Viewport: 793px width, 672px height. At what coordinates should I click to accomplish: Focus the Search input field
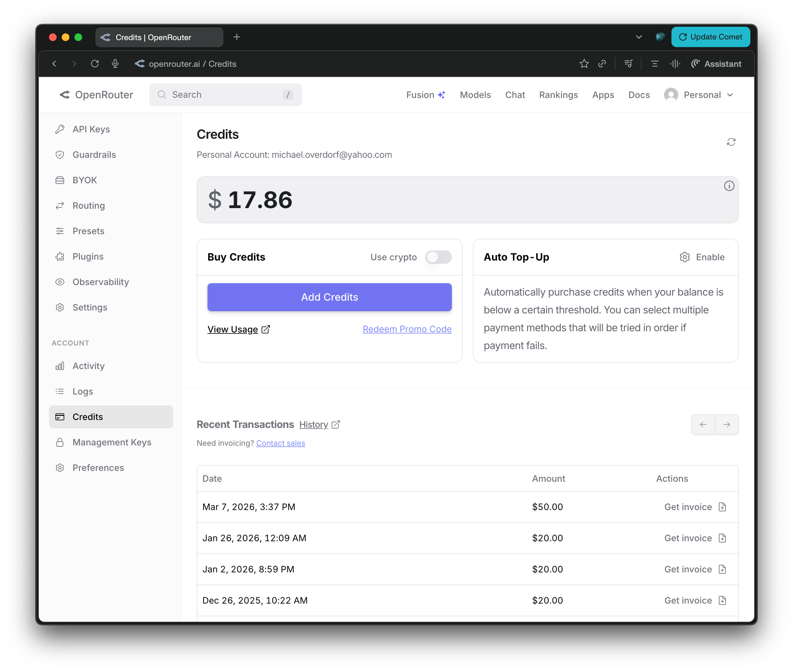(x=225, y=94)
